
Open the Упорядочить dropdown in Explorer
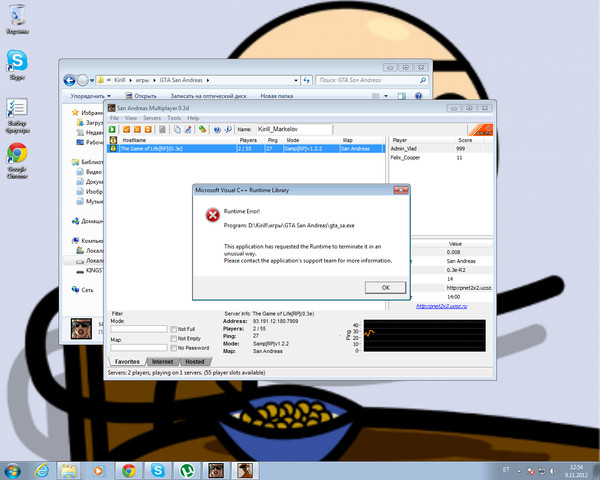(x=91, y=96)
